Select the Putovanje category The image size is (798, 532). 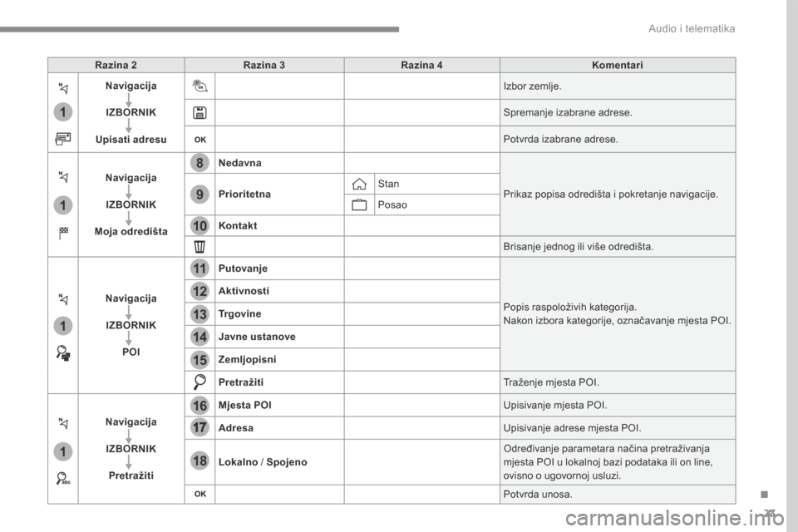point(243,268)
